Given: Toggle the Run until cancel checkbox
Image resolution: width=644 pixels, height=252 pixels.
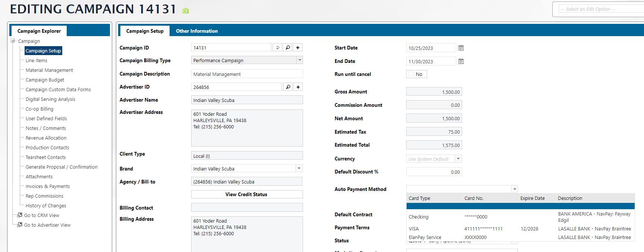Looking at the screenshot, I should (411, 74).
